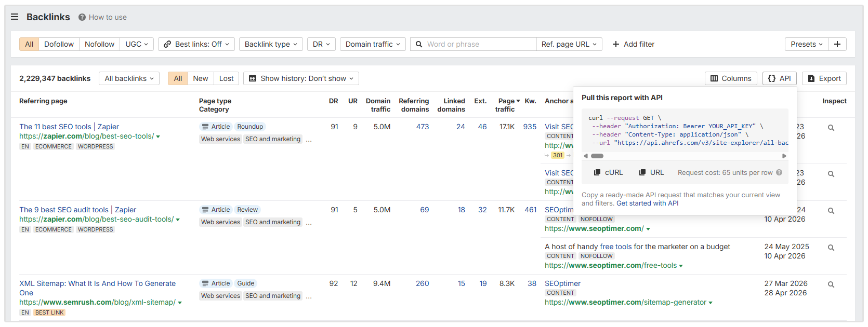The width and height of the screenshot is (868, 327).
Task: Filter by Nofollow links
Action: pos(99,44)
